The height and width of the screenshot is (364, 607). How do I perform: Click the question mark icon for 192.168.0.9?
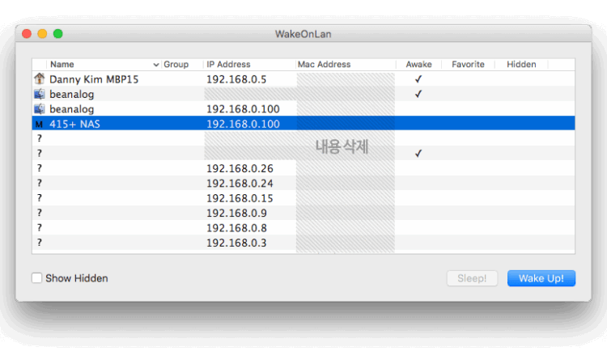pyautogui.click(x=39, y=213)
